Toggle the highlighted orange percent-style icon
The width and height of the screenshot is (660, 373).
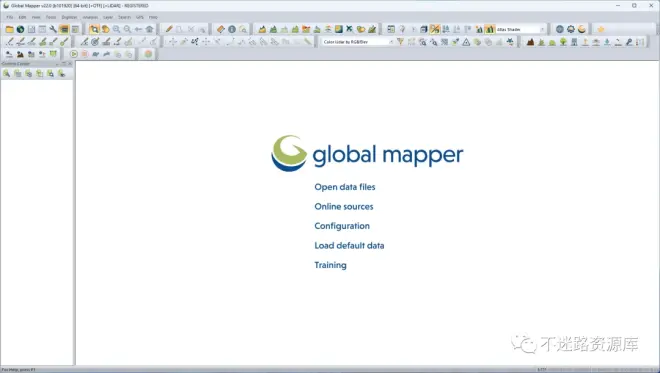coord(435,29)
